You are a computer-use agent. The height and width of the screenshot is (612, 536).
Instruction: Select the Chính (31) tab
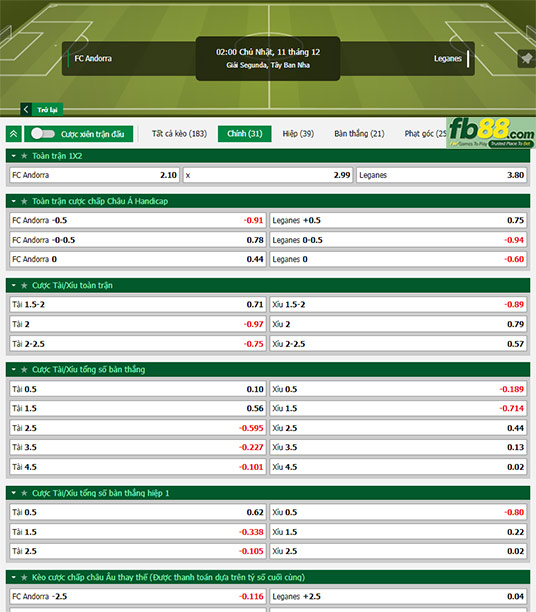pyautogui.click(x=245, y=134)
